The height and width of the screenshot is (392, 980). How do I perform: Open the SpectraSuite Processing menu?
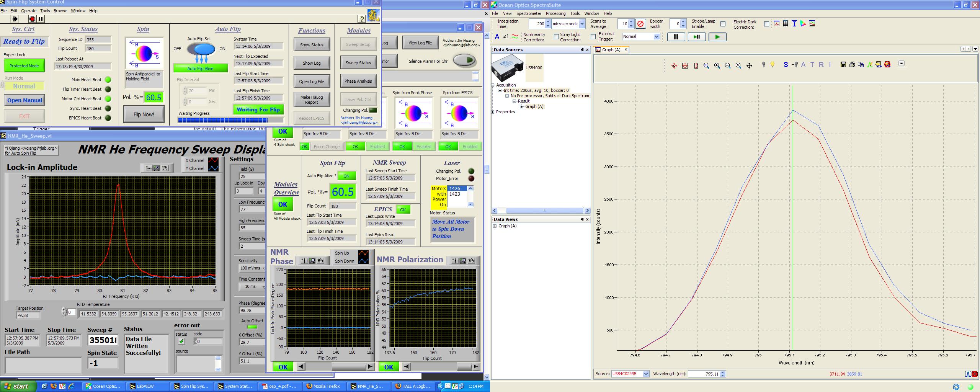tap(555, 13)
